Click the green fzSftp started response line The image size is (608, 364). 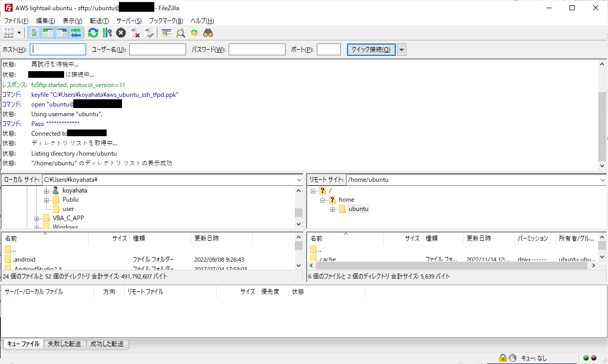pyautogui.click(x=78, y=85)
